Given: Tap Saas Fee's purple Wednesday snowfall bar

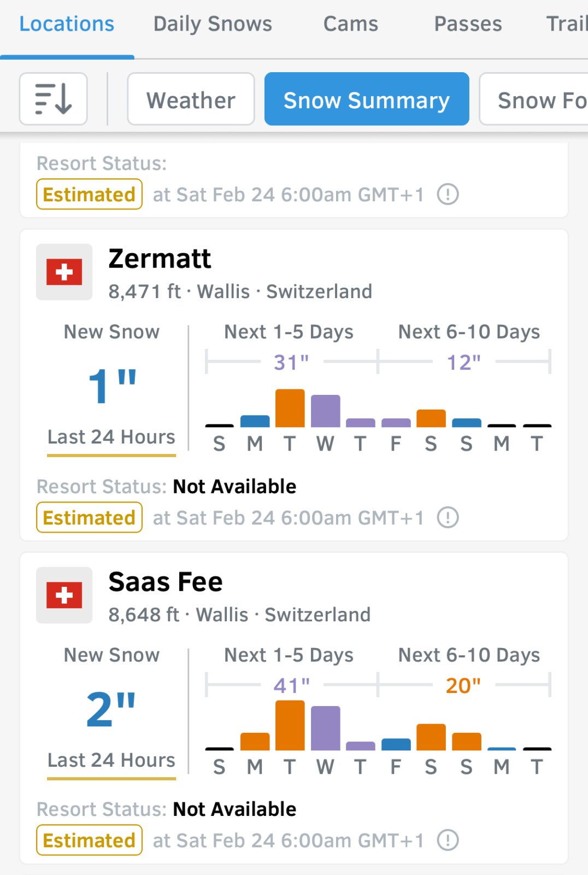Looking at the screenshot, I should pos(325,728).
